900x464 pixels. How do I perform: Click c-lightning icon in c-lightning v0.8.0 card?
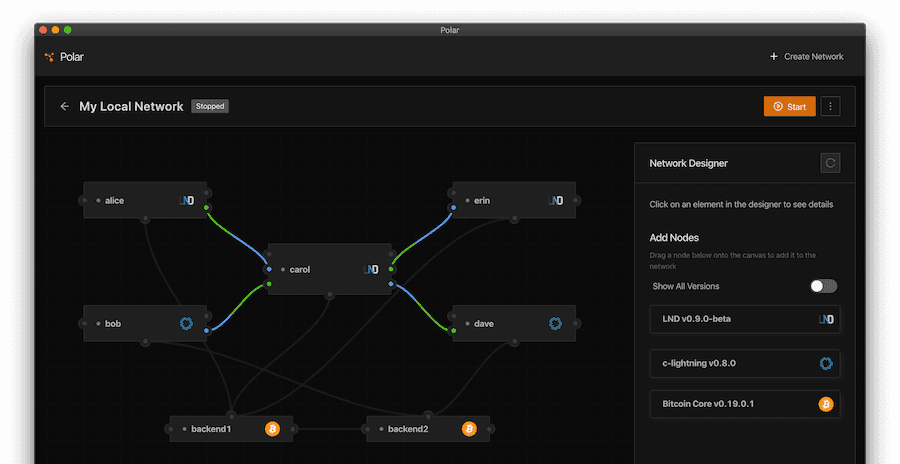pos(826,364)
